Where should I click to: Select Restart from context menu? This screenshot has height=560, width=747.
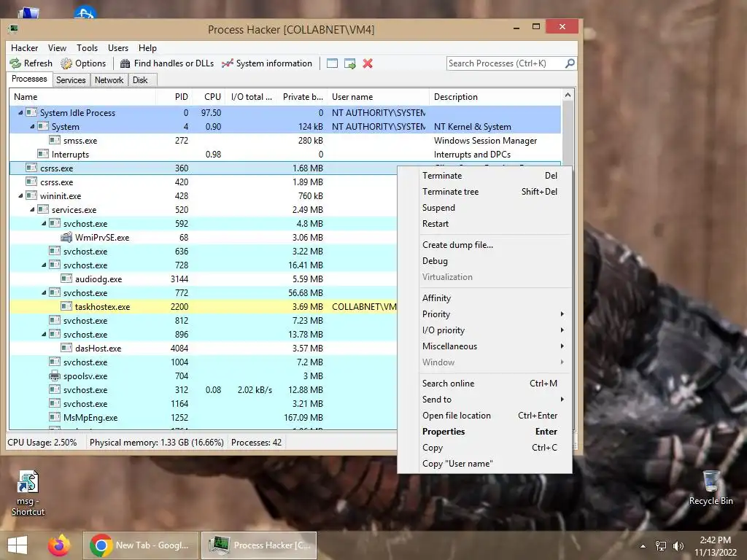[485, 223]
